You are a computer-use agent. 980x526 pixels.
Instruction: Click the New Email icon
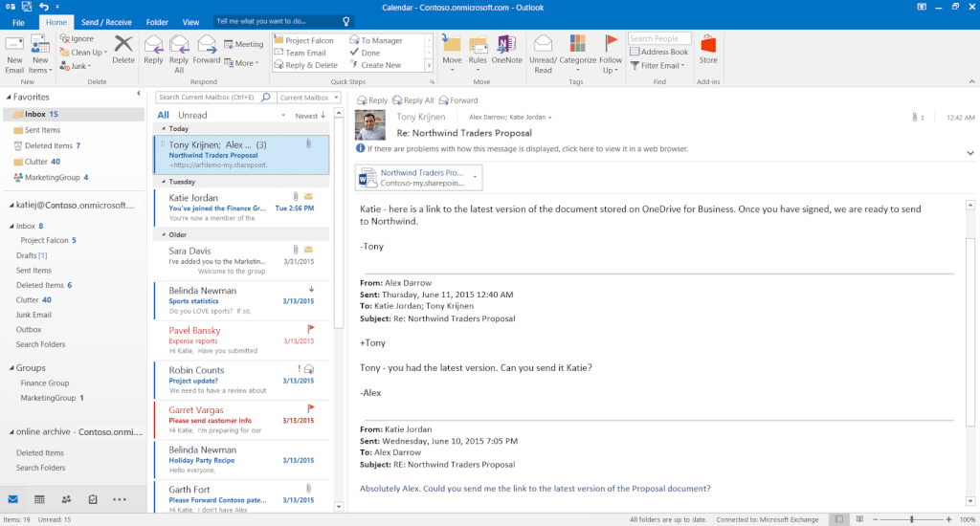(x=13, y=45)
